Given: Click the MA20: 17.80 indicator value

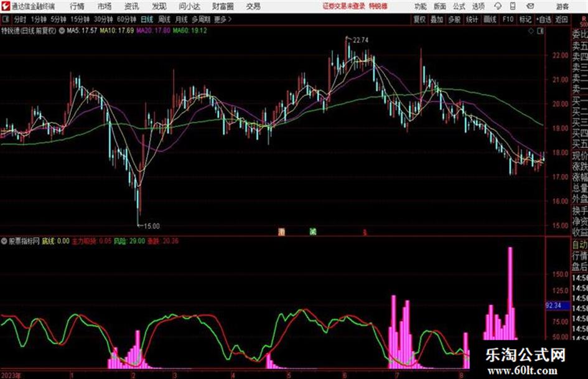Looking at the screenshot, I should tap(153, 30).
